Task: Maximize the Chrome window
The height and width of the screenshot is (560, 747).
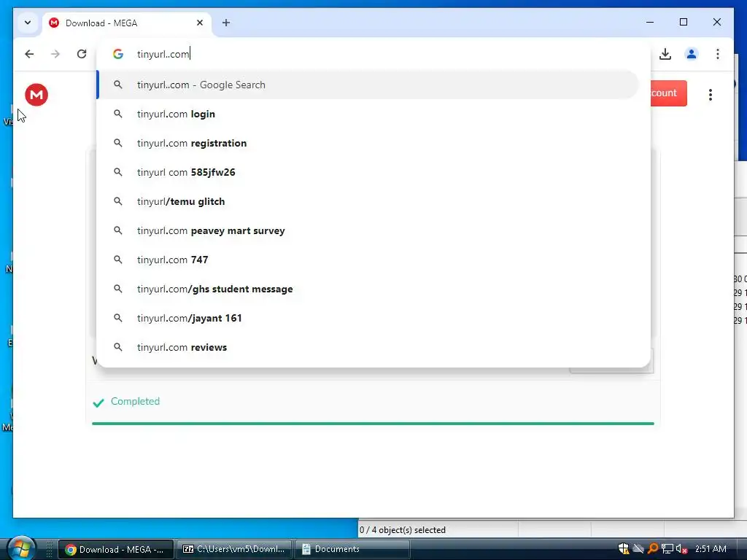Action: click(683, 22)
